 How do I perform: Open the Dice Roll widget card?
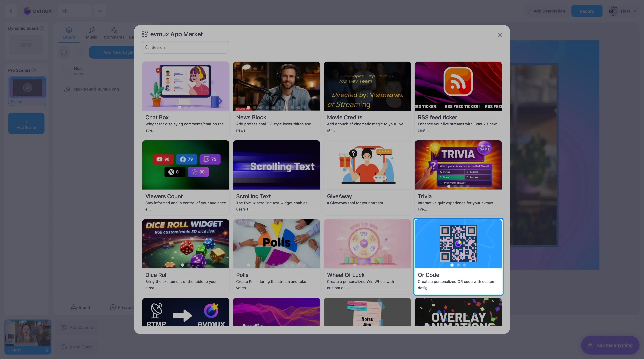[185, 257]
